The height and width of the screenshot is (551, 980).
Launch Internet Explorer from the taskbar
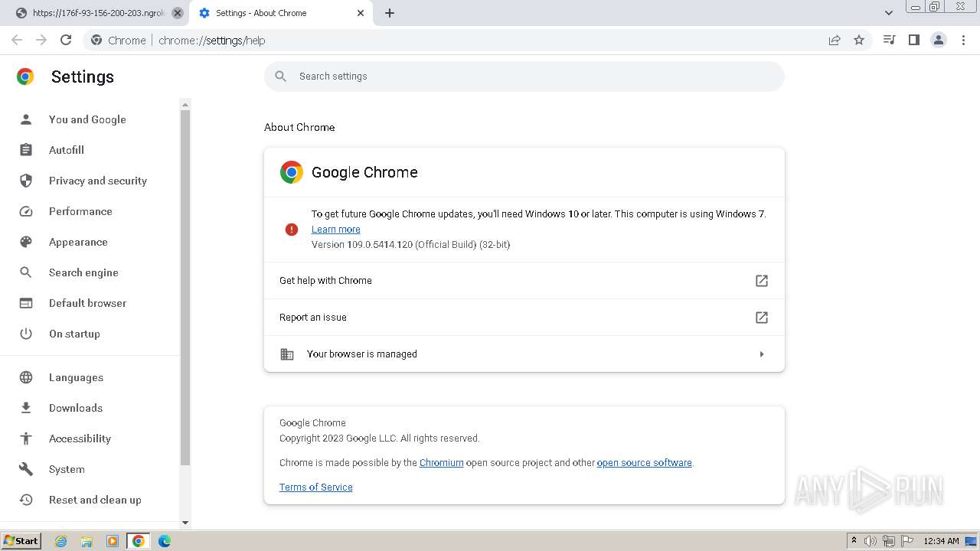coord(61,541)
